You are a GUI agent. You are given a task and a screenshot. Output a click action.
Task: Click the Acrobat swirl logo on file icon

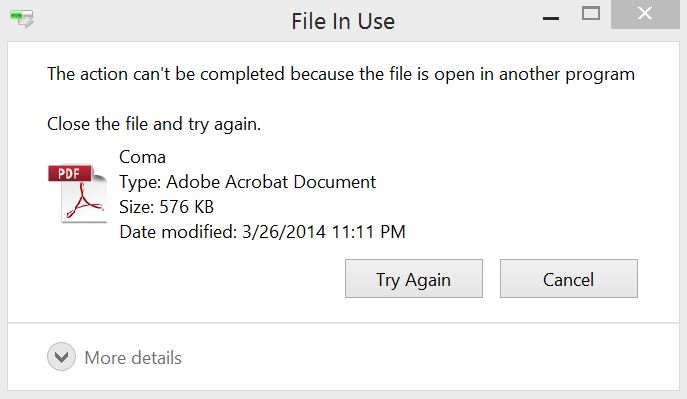click(84, 202)
